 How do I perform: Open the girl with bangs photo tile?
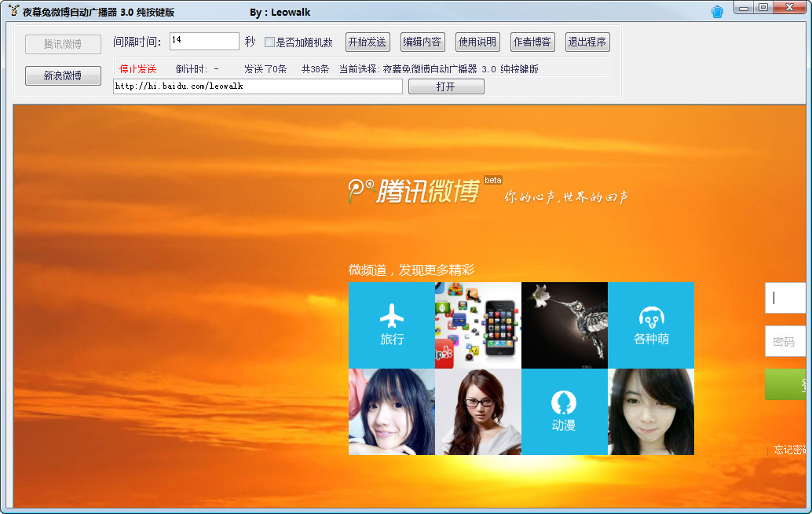click(392, 411)
